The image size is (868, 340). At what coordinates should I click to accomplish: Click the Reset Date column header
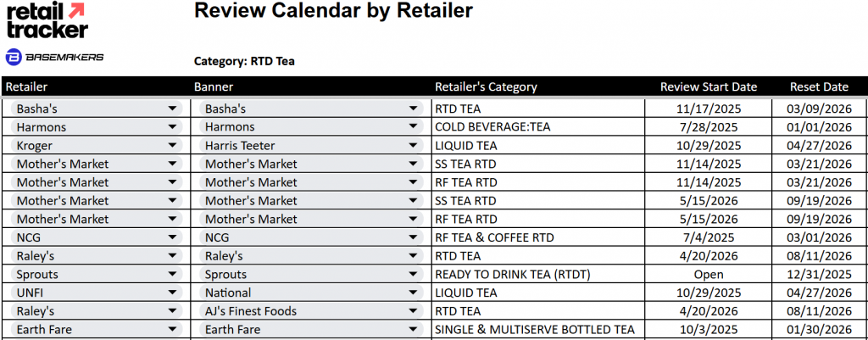819,86
